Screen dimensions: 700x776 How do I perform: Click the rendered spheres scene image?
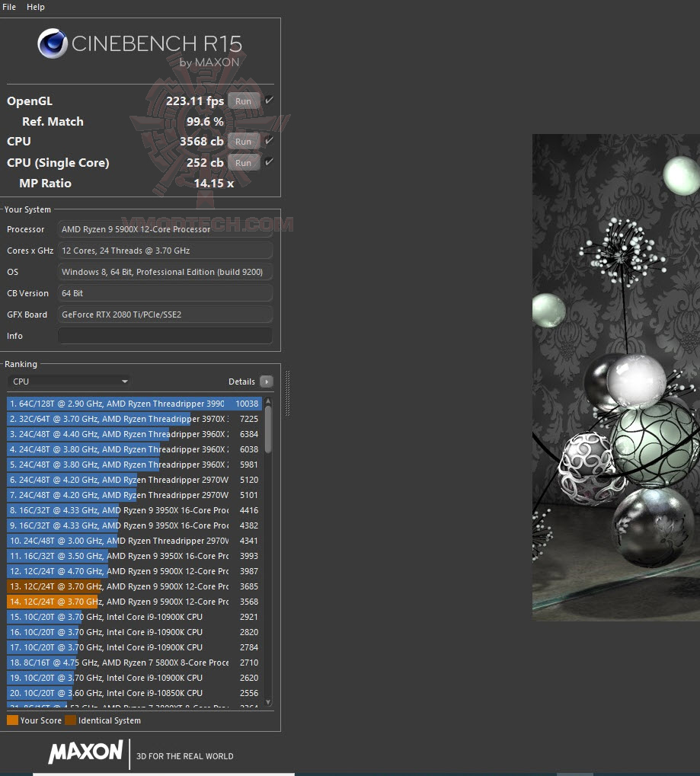pyautogui.click(x=616, y=377)
